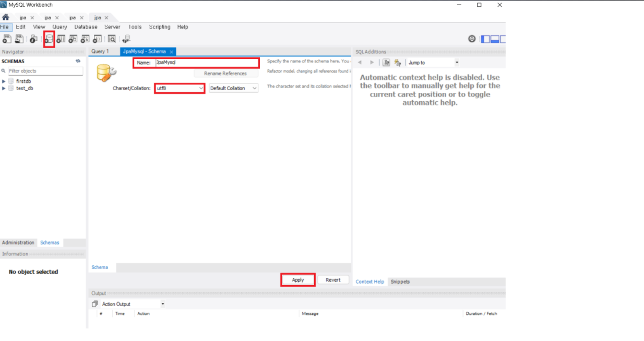
Task: Close the JpaMysql - Schema tab
Action: 172,52
